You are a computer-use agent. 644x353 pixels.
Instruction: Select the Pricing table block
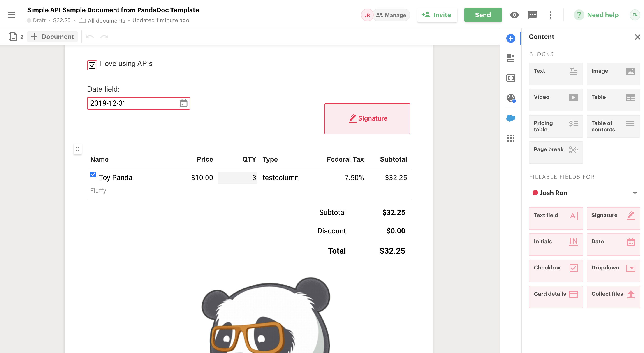point(556,126)
